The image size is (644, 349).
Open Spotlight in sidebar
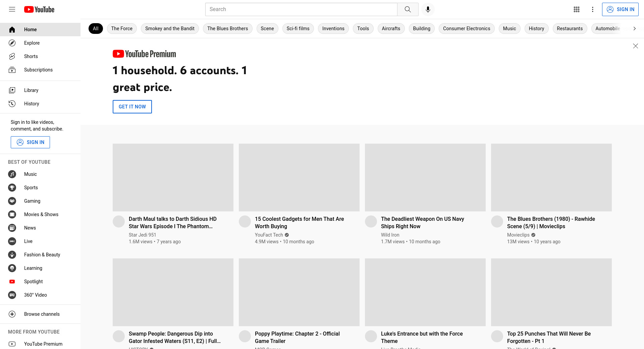pyautogui.click(x=40, y=282)
